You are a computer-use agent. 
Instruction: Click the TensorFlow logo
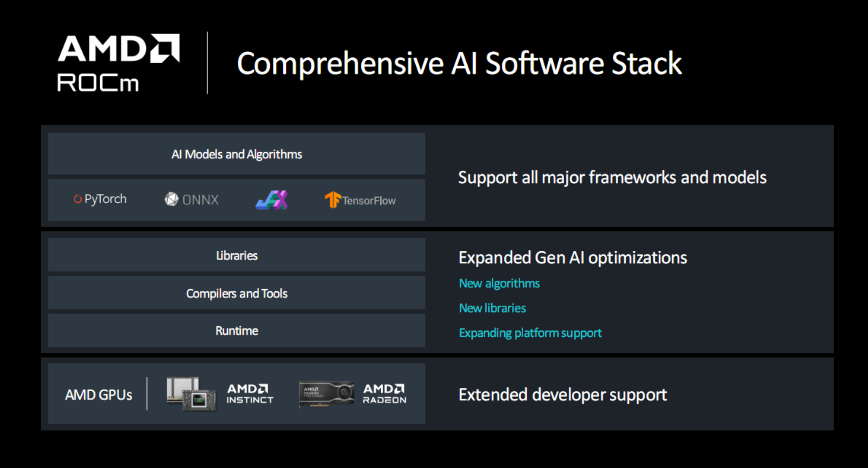(x=360, y=200)
